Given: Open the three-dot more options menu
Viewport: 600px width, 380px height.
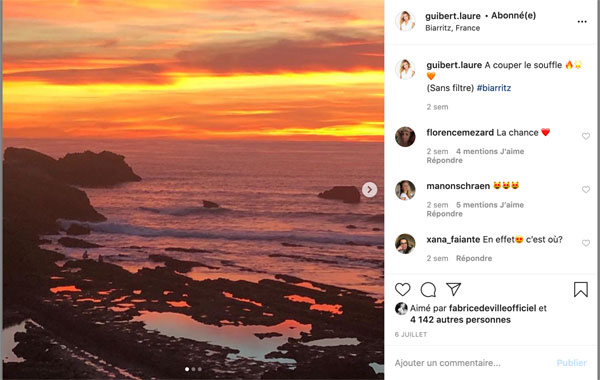Looking at the screenshot, I should point(582,22).
